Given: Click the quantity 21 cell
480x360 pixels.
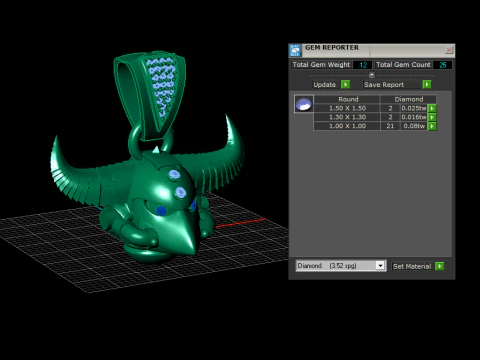Looking at the screenshot, I should (x=390, y=126).
